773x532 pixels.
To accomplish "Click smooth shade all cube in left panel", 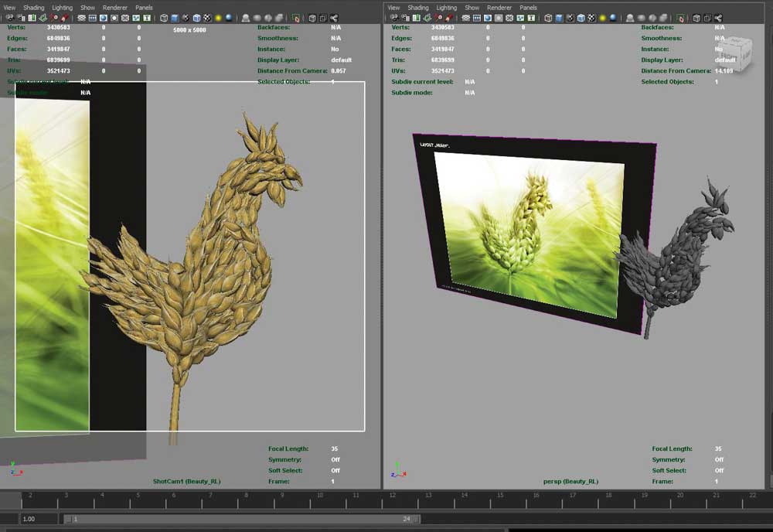I will point(175,18).
